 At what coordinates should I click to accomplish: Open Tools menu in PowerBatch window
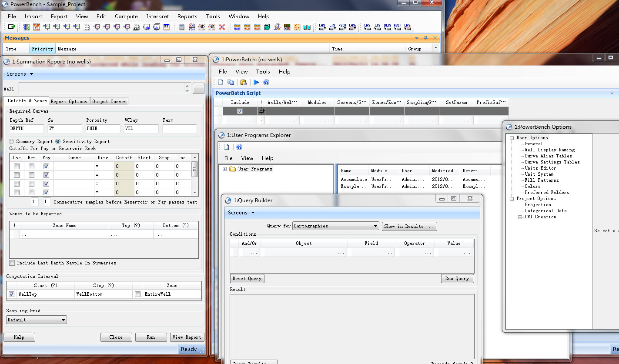pyautogui.click(x=263, y=72)
